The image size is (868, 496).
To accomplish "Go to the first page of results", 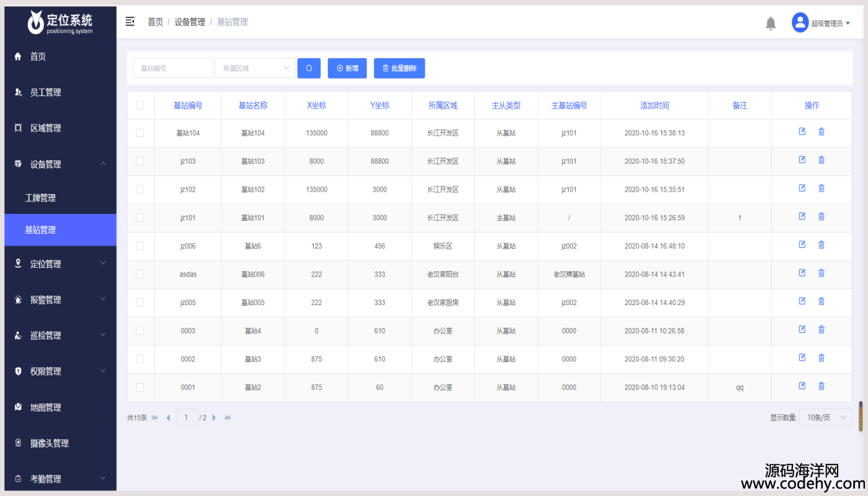I will tap(154, 418).
